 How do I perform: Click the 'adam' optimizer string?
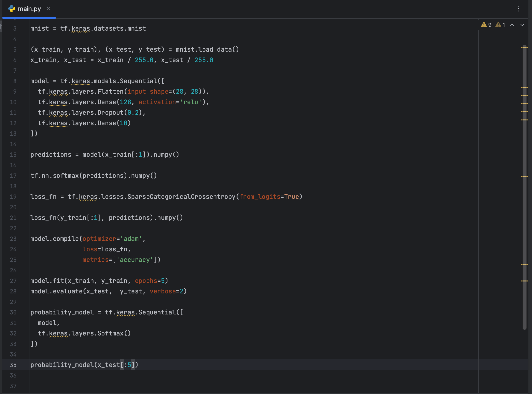coord(131,239)
